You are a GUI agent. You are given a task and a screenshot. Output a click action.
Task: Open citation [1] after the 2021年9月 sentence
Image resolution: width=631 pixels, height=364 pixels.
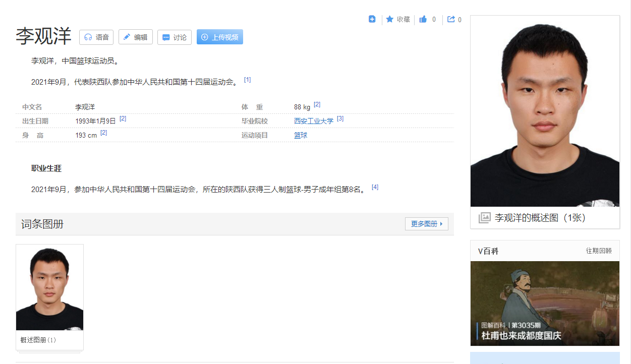pos(247,80)
